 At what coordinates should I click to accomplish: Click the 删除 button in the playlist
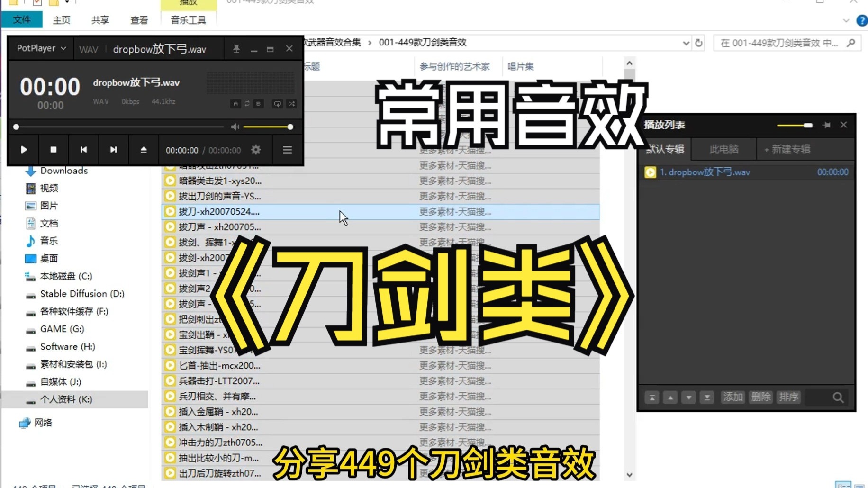coord(761,397)
